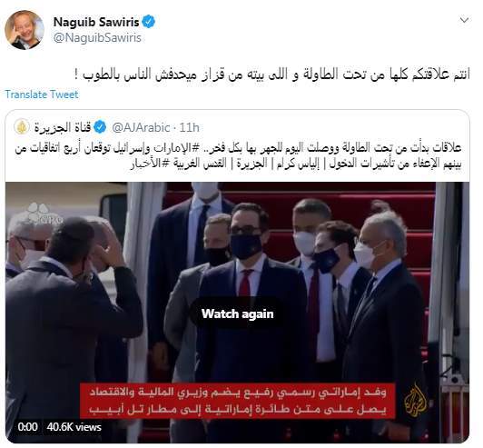Click the KPC watermark icon in video
Screen dimensions: 483x448
coord(44,214)
